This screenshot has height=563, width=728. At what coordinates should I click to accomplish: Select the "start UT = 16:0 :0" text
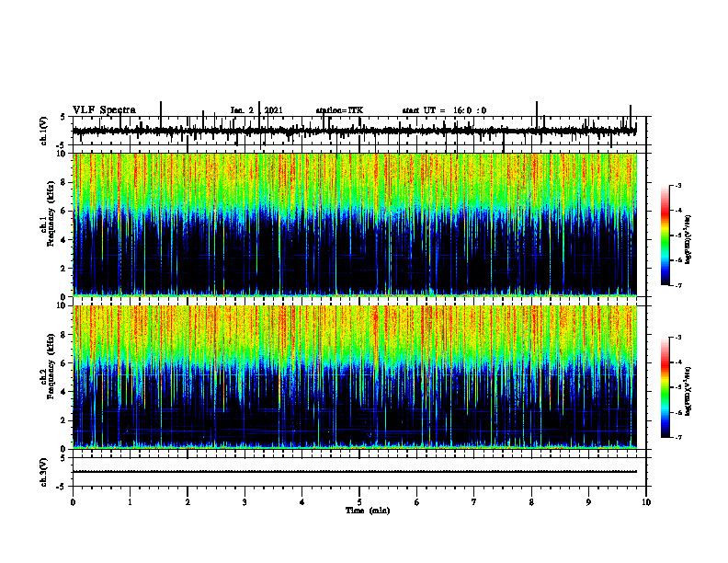click(444, 110)
